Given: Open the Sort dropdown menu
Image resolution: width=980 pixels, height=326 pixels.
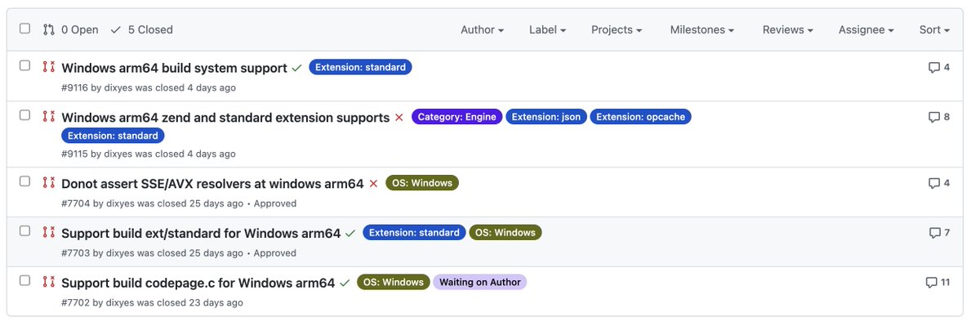Looking at the screenshot, I should (x=934, y=29).
